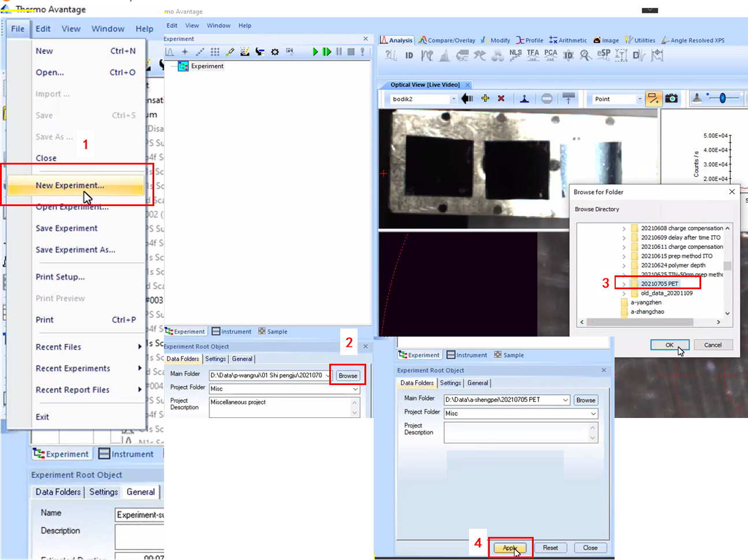Screen dimensions: 748x560
Task: Click the camera snapshot icon in Optical View
Action: [671, 99]
